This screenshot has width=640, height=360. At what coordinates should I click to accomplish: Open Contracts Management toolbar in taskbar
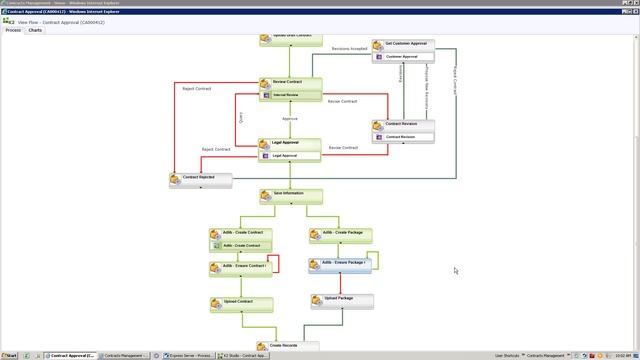coord(545,356)
